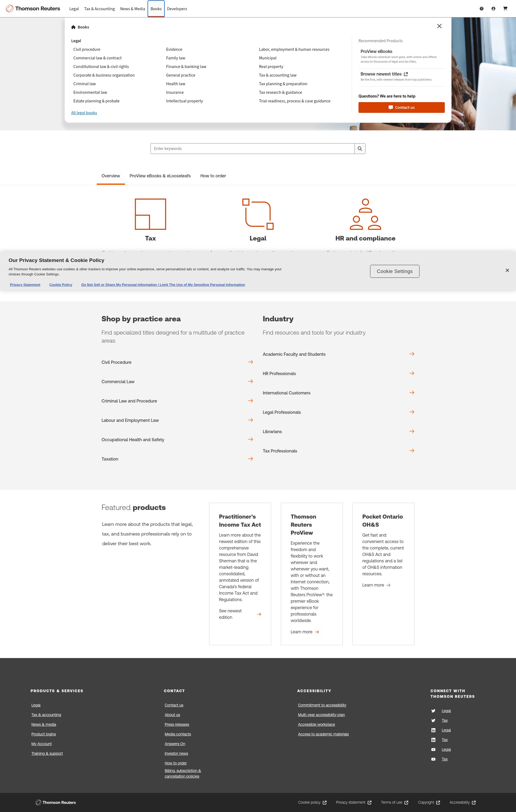Viewport: 516px width, 812px height.
Task: Click the search magnifier button
Action: pyautogui.click(x=360, y=148)
